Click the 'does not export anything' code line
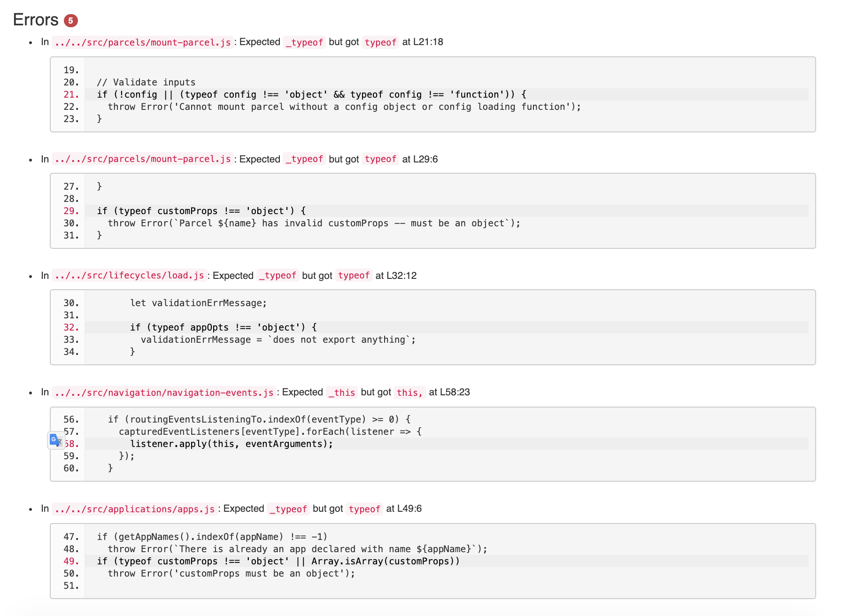849x616 pixels. pos(278,339)
